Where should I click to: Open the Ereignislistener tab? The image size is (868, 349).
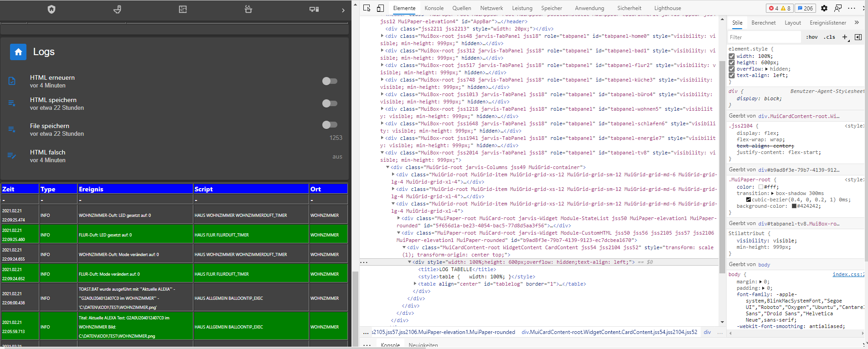[828, 23]
